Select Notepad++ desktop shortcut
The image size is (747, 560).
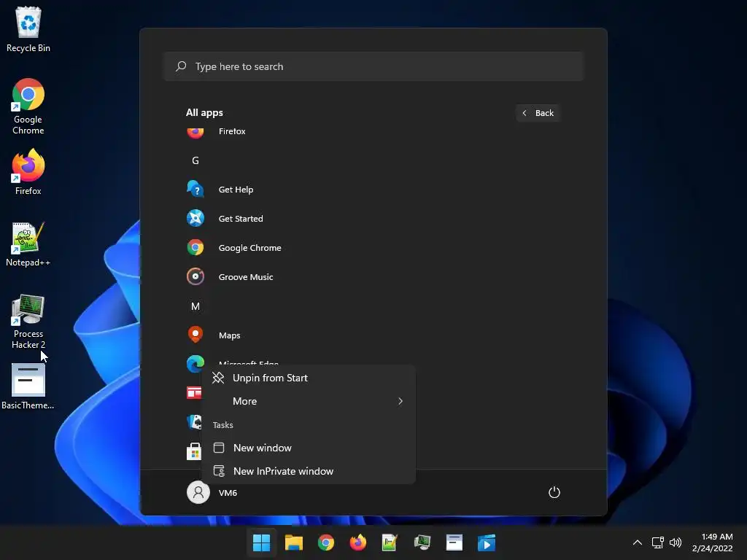coord(28,244)
